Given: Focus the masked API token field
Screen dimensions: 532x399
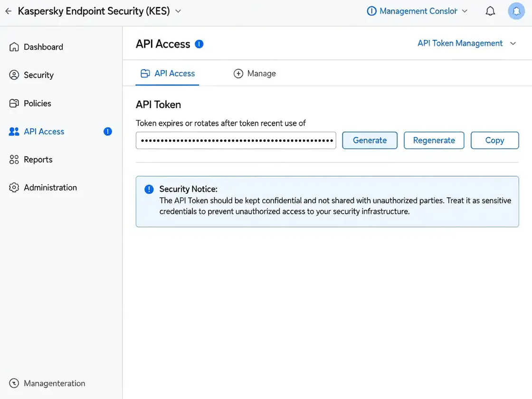Looking at the screenshot, I should (x=236, y=141).
